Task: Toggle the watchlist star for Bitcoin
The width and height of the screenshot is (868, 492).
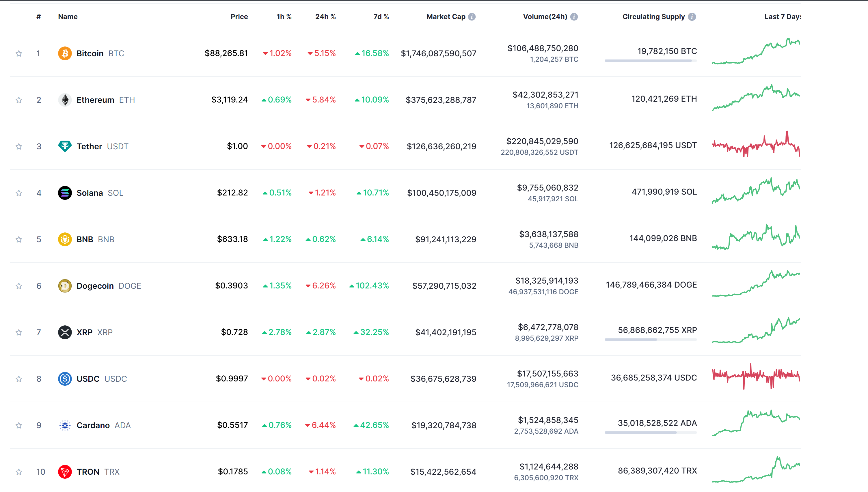Action: pos(19,53)
